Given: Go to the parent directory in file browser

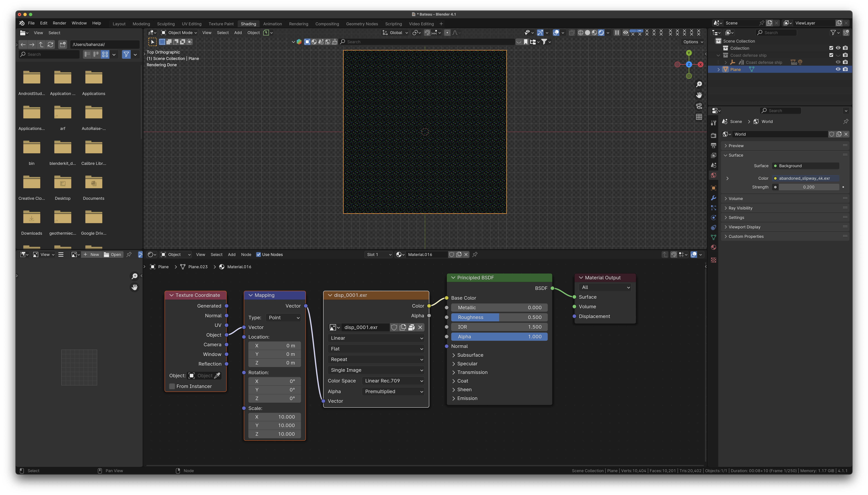Looking at the screenshot, I should pyautogui.click(x=41, y=45).
